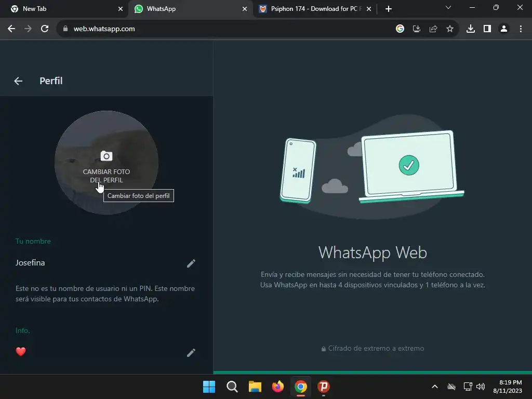Click the Perfil header title
Screen dimensions: 532x399
pyautogui.click(x=51, y=81)
